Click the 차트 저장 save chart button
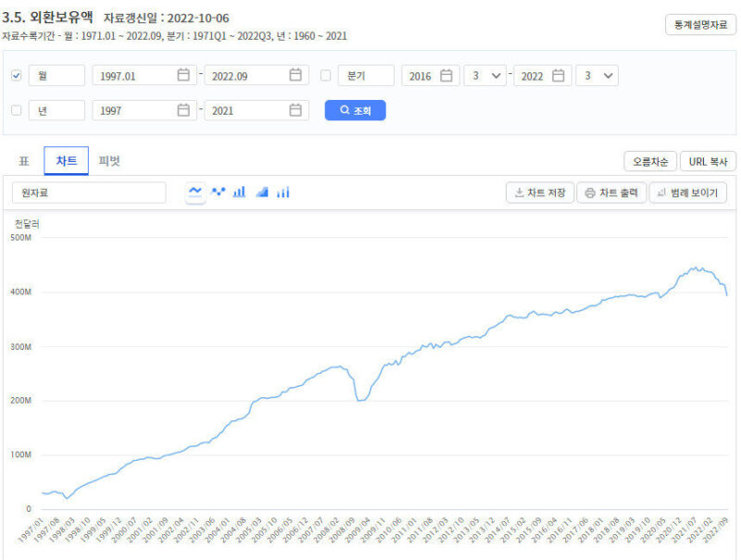This screenshot has height=560, width=741. (x=540, y=193)
